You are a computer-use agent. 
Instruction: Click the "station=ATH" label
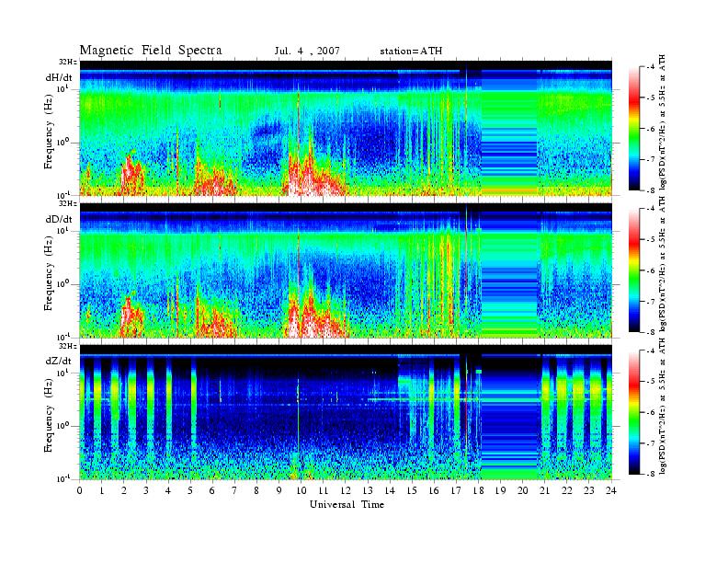[411, 52]
